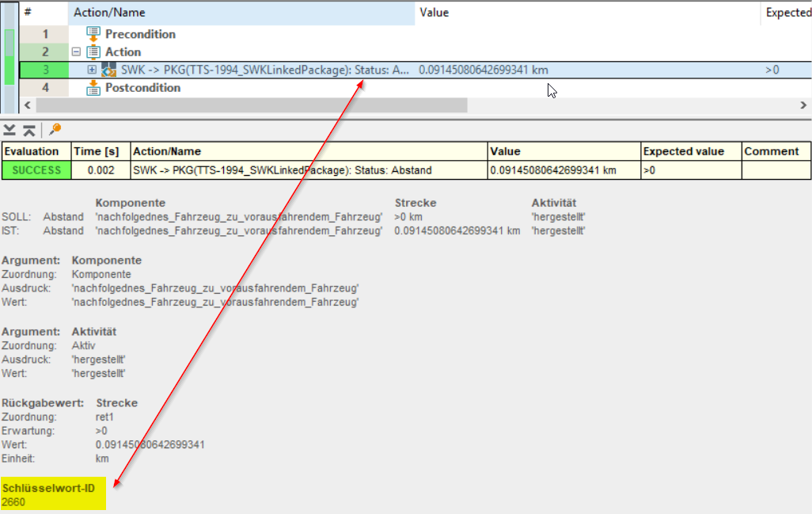Click the green SUCCESS evaluation cell
The image size is (812, 514).
point(36,169)
